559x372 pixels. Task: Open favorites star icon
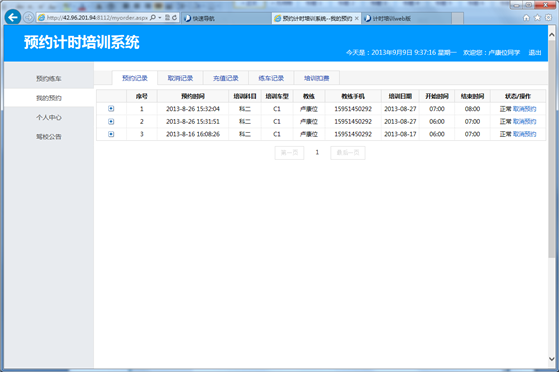[x=537, y=17]
